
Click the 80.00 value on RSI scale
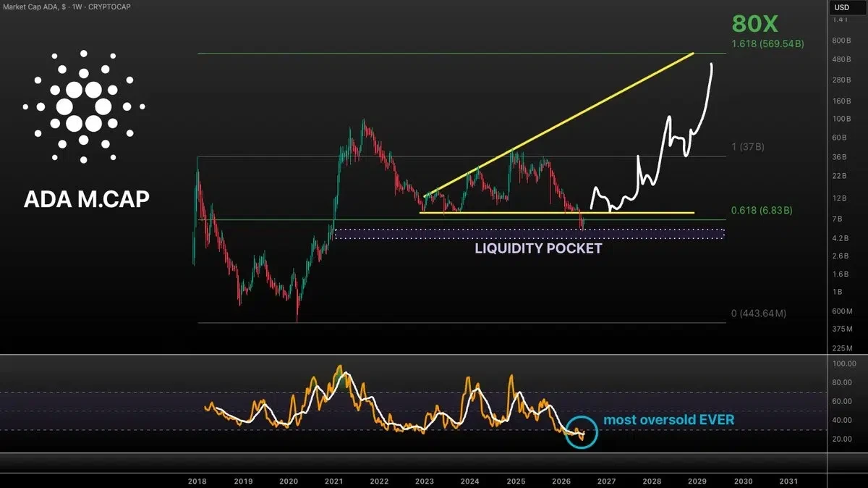click(843, 382)
